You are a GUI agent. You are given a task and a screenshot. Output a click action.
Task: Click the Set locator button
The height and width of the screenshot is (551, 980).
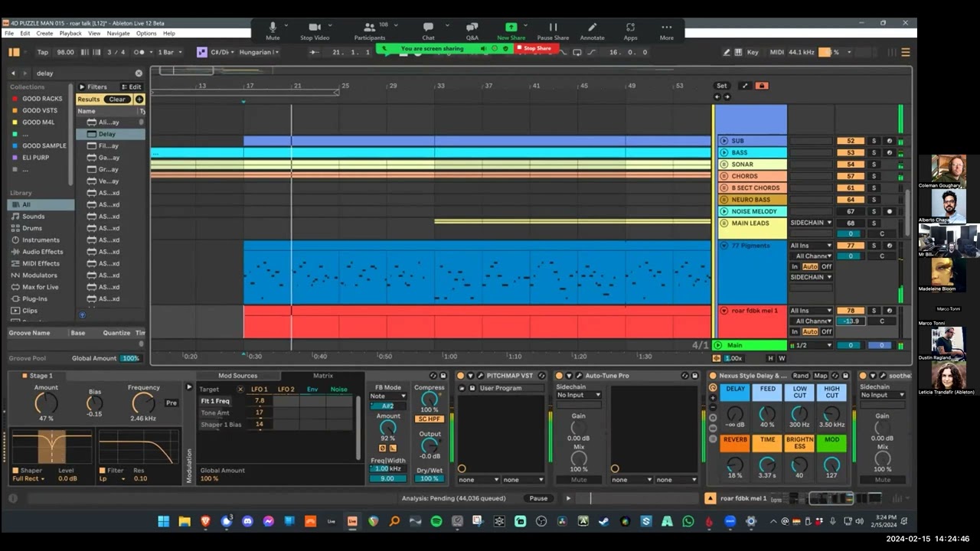click(x=721, y=86)
